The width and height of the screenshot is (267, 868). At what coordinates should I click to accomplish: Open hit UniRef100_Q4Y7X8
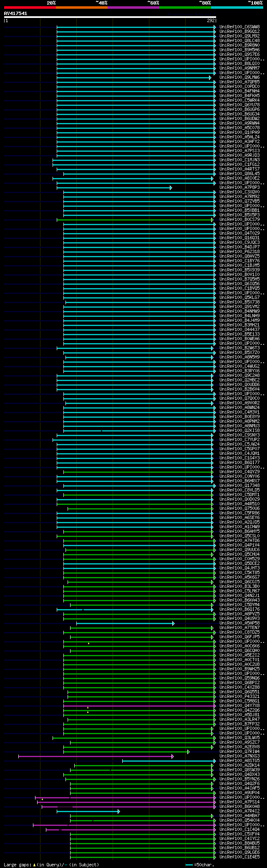click(239, 706)
